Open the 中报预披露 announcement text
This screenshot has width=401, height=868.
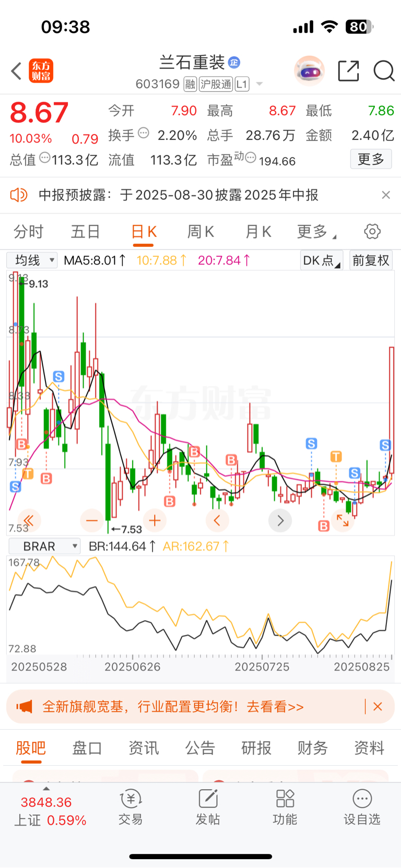[x=179, y=195]
